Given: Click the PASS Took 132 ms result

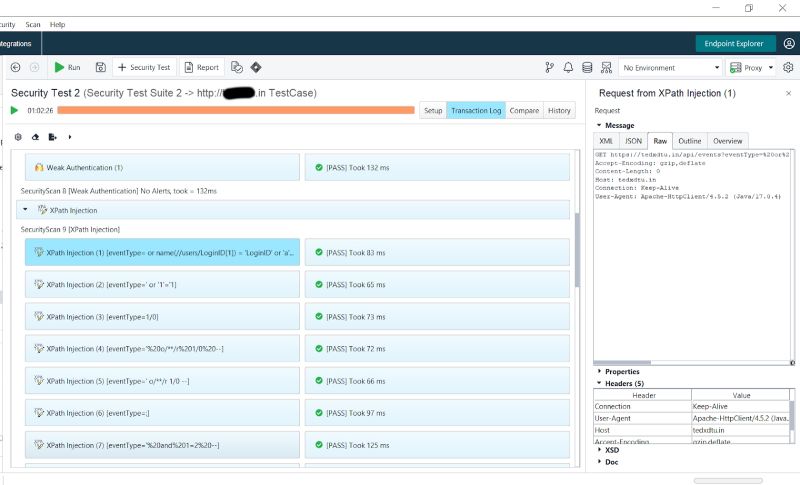Looking at the screenshot, I should [x=437, y=167].
